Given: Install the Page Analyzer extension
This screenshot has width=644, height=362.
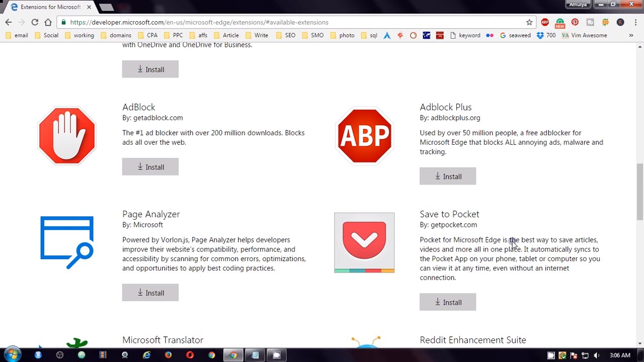Looking at the screenshot, I should (x=150, y=293).
